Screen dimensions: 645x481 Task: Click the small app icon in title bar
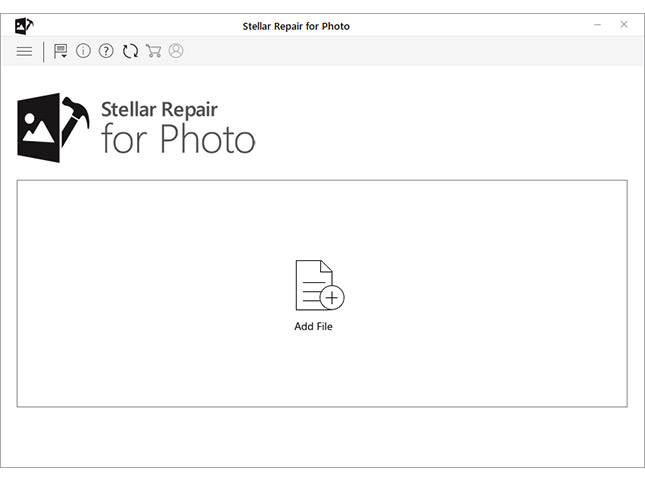click(24, 25)
